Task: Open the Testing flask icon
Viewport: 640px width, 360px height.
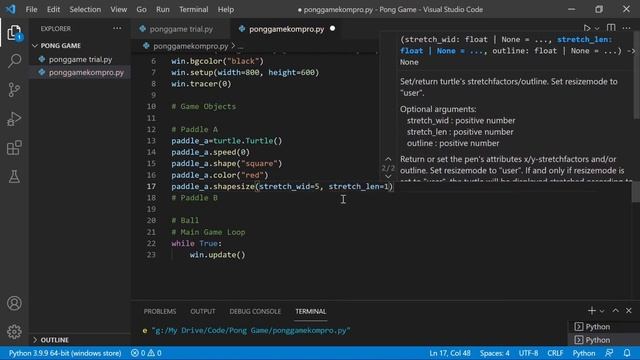Action: (14, 177)
